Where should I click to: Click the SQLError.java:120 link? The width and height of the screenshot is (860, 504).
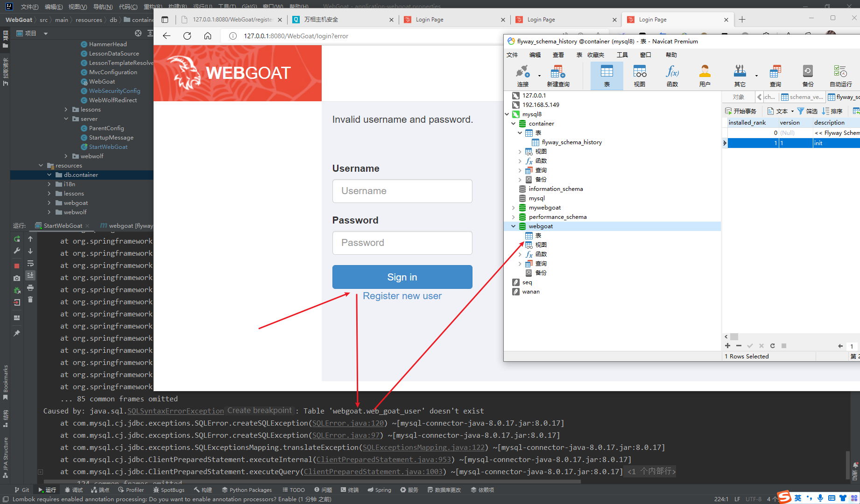(348, 423)
